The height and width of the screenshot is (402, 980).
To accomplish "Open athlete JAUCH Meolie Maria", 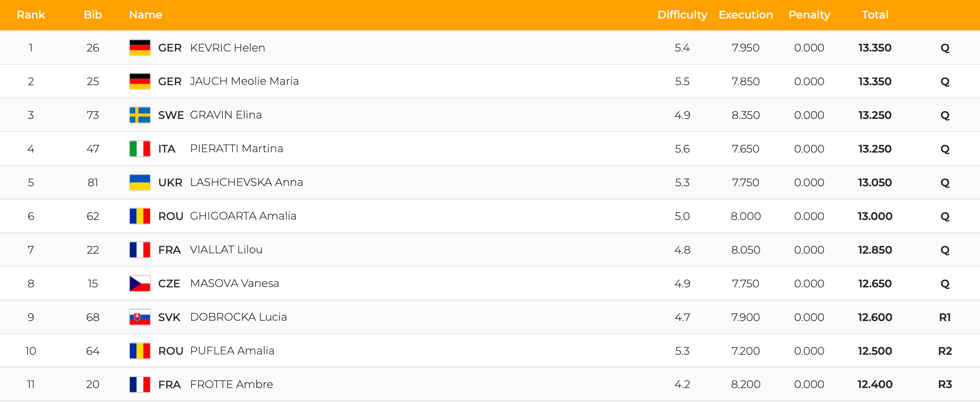I will pyautogui.click(x=244, y=81).
